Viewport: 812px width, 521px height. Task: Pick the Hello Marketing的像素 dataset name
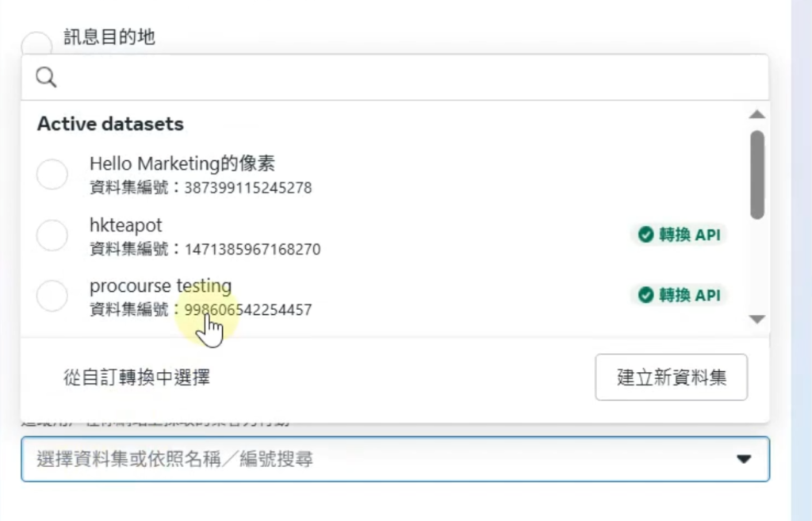(x=182, y=163)
